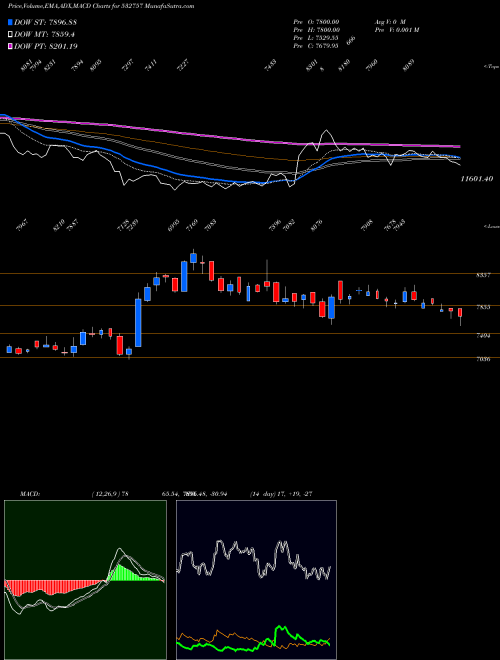Click the '(12,26,9)' MACD parameters text
Screen dimensions: 500x660
tap(106, 494)
